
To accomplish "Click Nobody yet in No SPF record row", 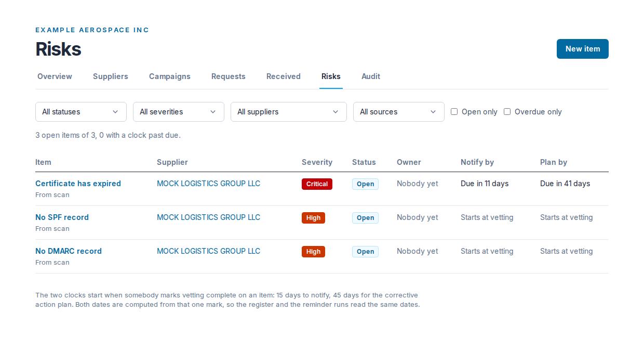I will [x=418, y=217].
